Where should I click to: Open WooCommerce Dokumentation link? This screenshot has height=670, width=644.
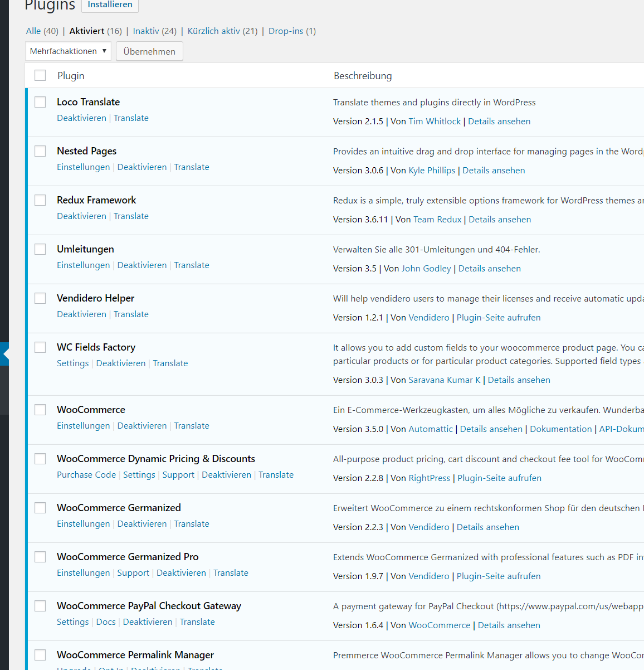(561, 429)
